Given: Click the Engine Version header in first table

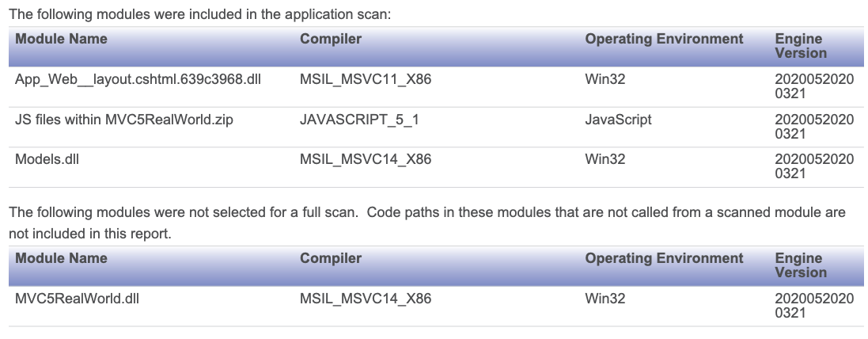Looking at the screenshot, I should (x=801, y=46).
